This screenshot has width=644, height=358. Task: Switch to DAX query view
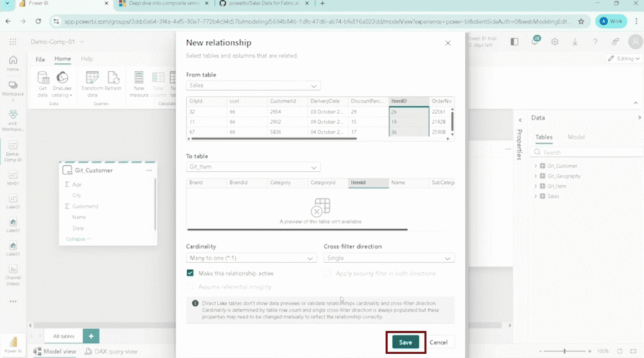pos(111,352)
